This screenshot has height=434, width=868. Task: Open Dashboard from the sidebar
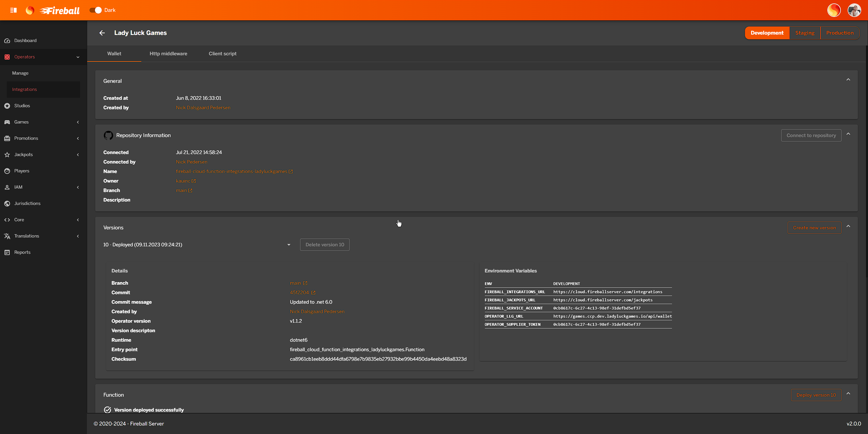(x=25, y=40)
